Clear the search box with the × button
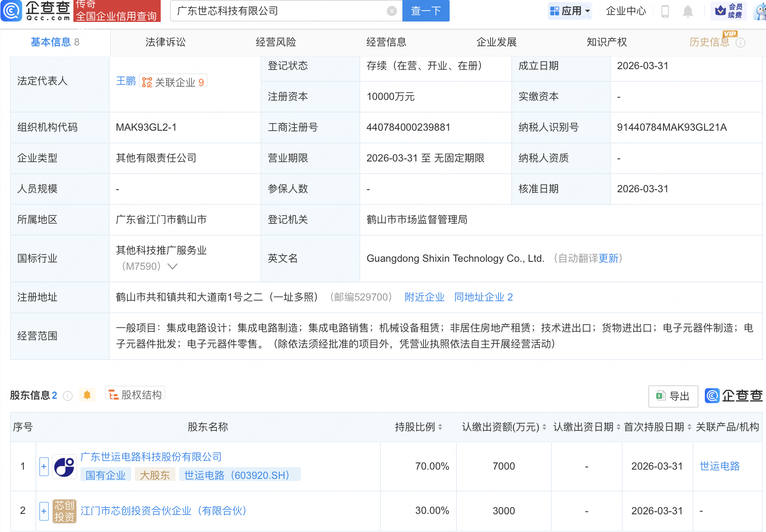 pyautogui.click(x=391, y=11)
